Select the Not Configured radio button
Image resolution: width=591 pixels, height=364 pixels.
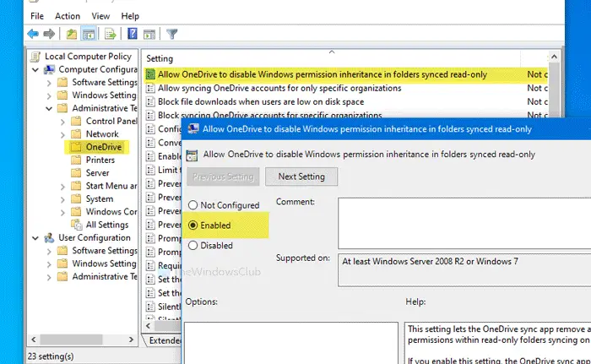coord(193,205)
